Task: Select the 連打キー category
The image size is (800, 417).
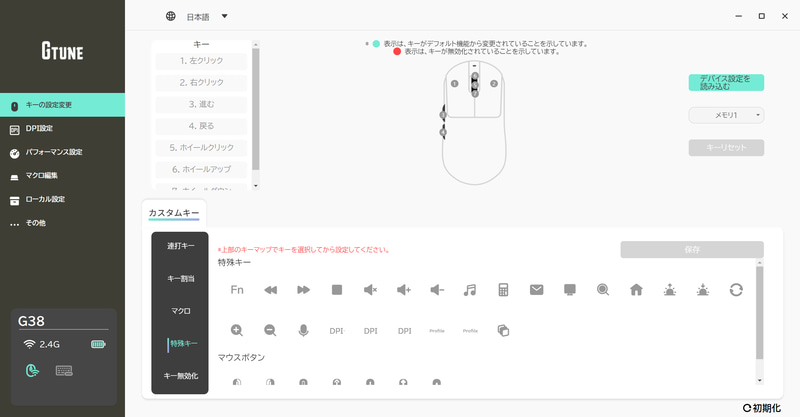Action: 180,246
